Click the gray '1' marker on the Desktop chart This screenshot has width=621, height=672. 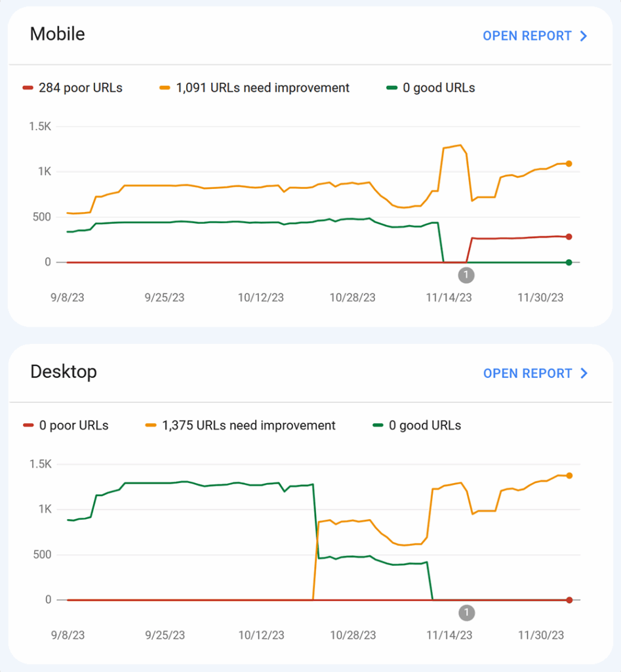click(466, 612)
